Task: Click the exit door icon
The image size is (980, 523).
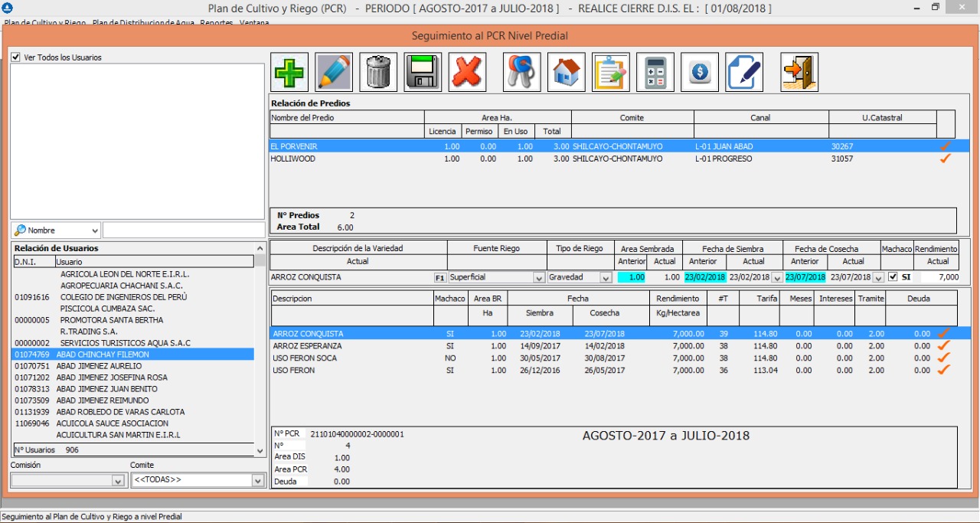Action: tap(799, 72)
